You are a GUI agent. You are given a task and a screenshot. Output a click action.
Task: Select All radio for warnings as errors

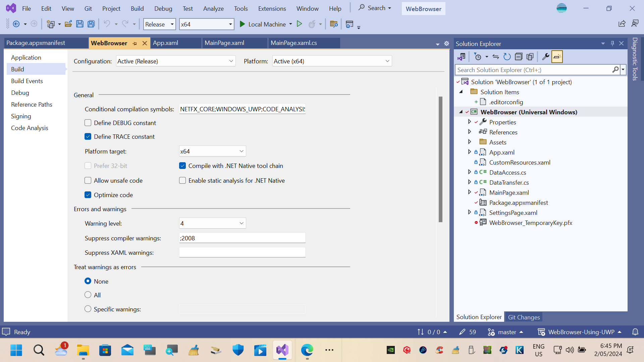point(88,295)
